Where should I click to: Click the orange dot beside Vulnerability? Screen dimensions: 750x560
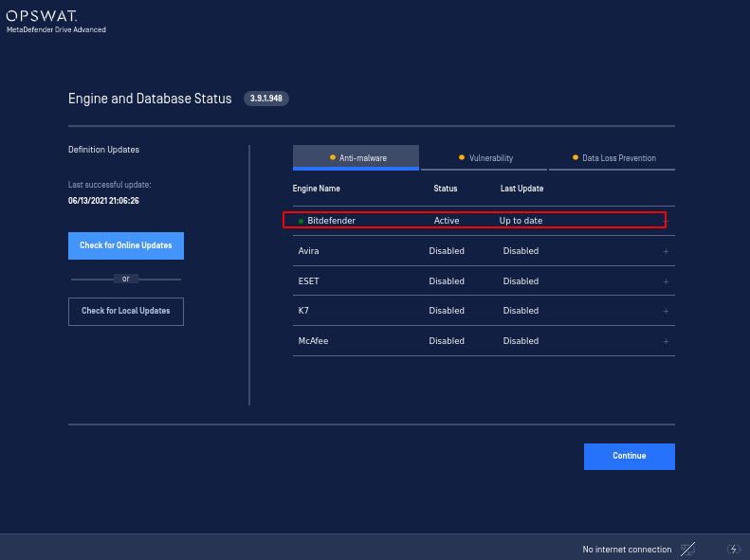point(462,157)
